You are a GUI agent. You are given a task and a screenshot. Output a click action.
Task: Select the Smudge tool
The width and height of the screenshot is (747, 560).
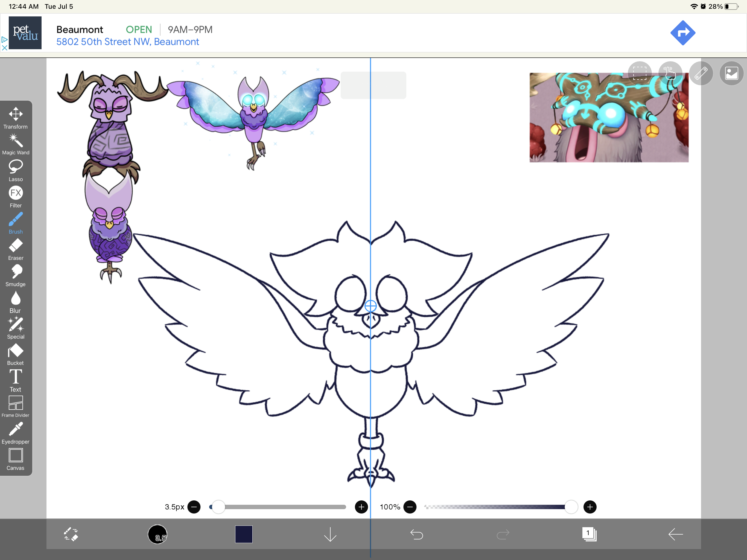coord(16,276)
